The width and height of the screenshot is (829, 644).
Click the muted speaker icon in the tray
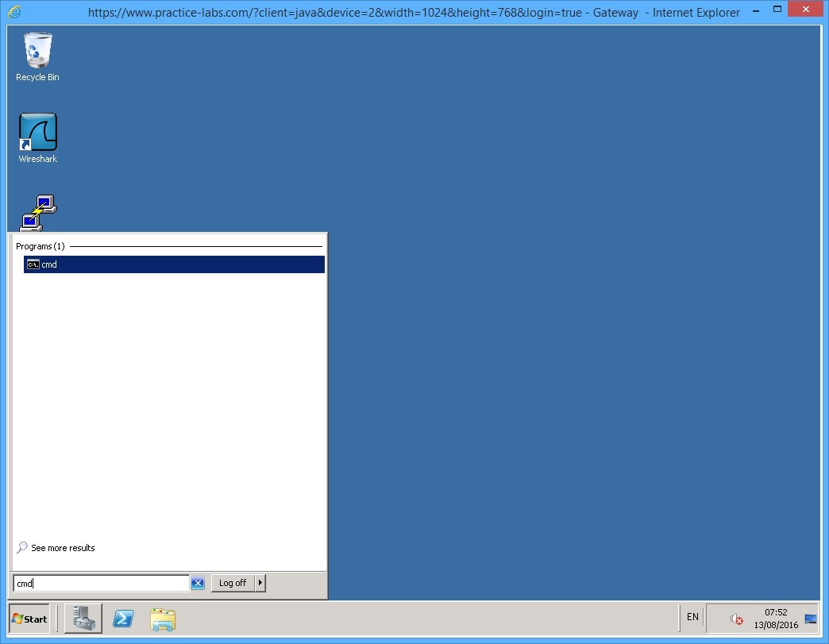tap(736, 619)
